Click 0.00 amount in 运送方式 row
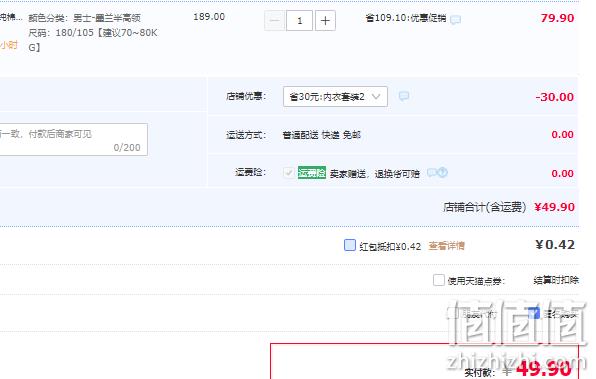Viewport: 596px width, 379px height. pyautogui.click(x=563, y=135)
